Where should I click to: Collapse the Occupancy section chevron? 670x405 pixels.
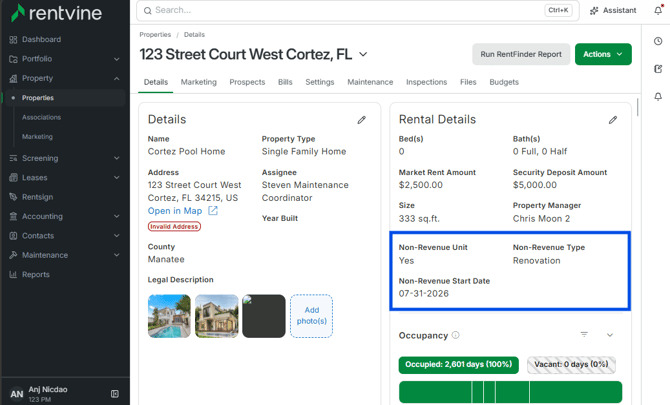[x=610, y=335]
